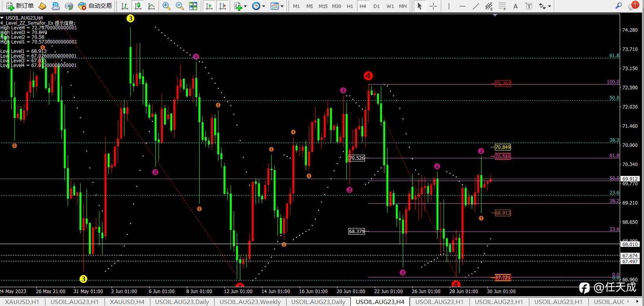The image size is (644, 306).
Task: Set timeframe to MN
Action: tap(403, 6)
